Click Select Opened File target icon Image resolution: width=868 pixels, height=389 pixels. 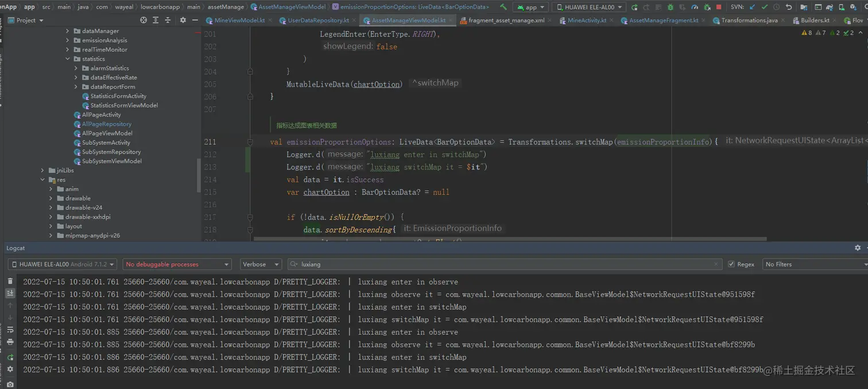coord(144,20)
